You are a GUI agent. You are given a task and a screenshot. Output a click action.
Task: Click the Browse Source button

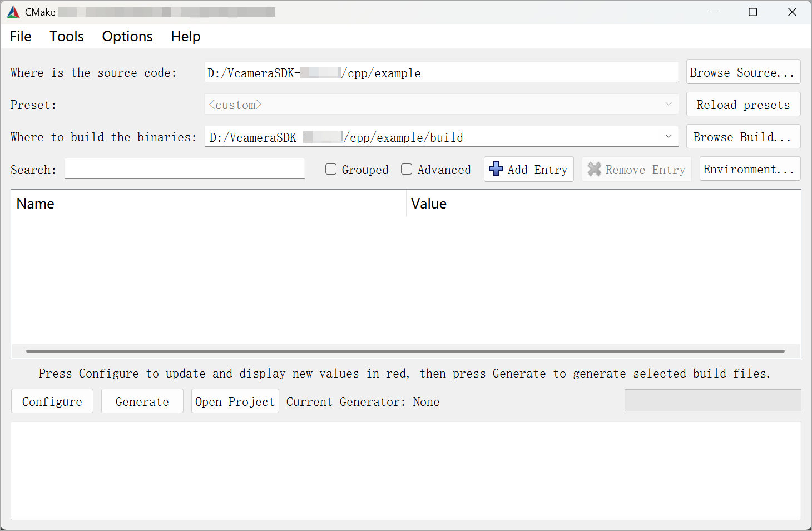(x=743, y=72)
